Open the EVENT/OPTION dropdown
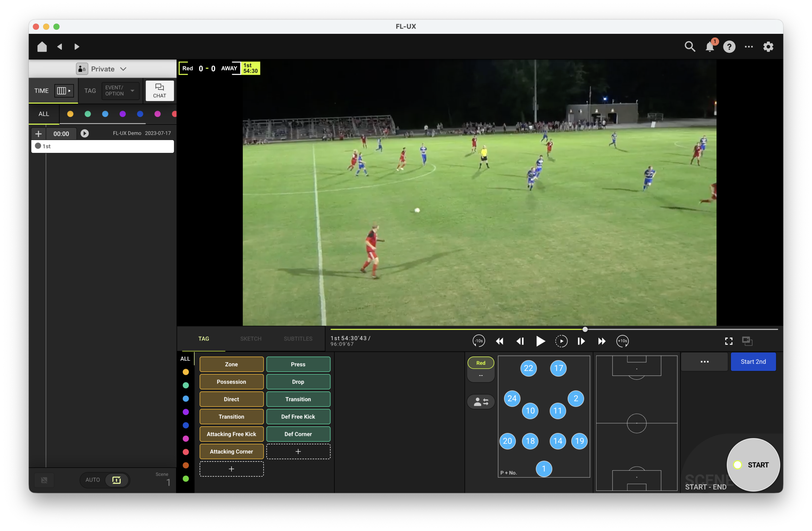Screen dimensions: 812x531 coord(120,91)
